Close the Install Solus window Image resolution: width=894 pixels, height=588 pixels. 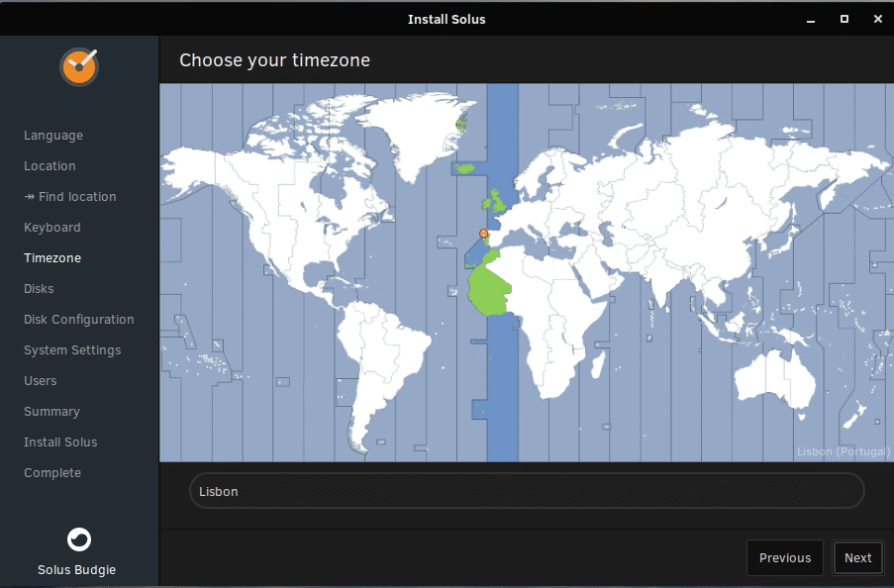coord(878,19)
